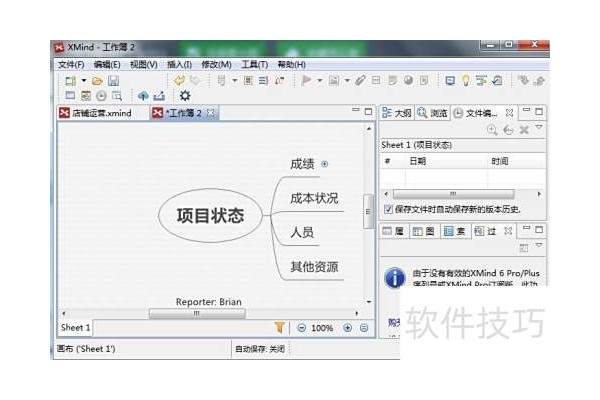Click the blue monitor presentation icon

pyautogui.click(x=450, y=81)
